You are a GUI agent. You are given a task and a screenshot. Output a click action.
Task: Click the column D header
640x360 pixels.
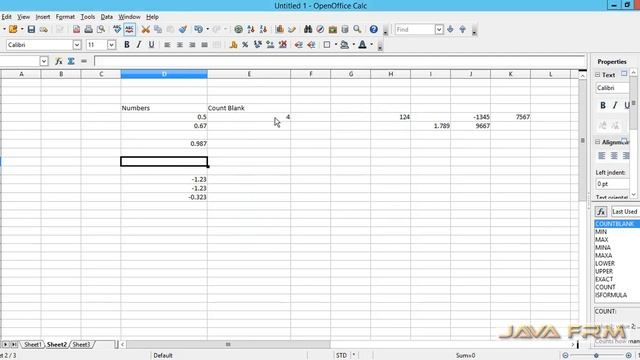point(164,74)
